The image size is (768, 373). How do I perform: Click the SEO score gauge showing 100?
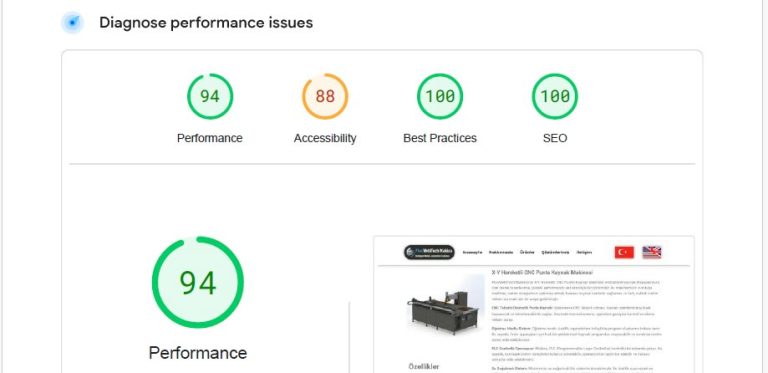click(555, 96)
